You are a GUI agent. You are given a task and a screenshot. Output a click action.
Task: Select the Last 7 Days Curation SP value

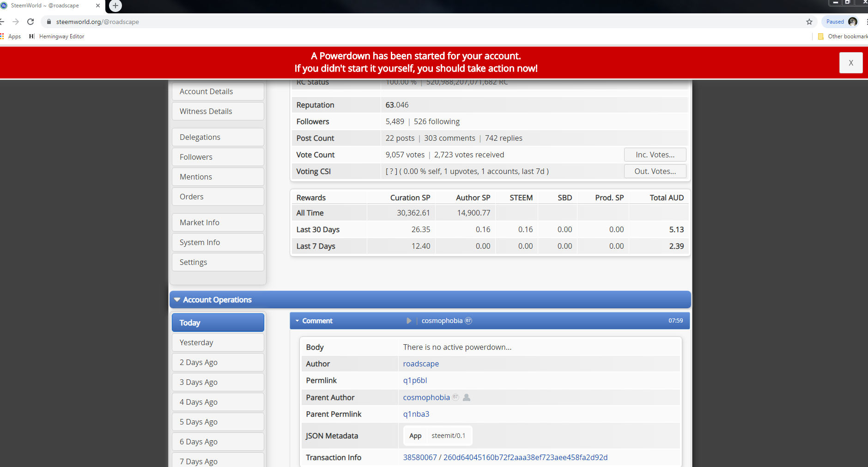pos(421,246)
